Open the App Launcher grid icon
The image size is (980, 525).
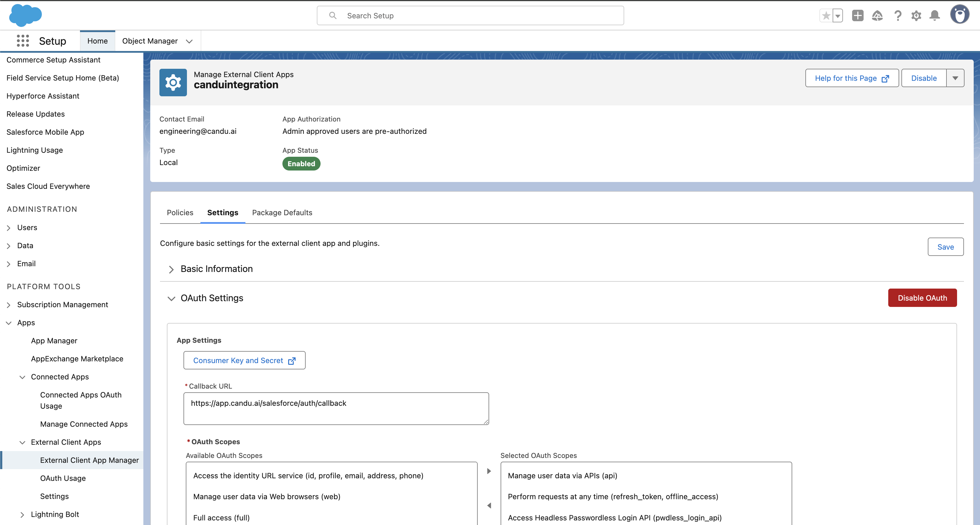coord(23,41)
